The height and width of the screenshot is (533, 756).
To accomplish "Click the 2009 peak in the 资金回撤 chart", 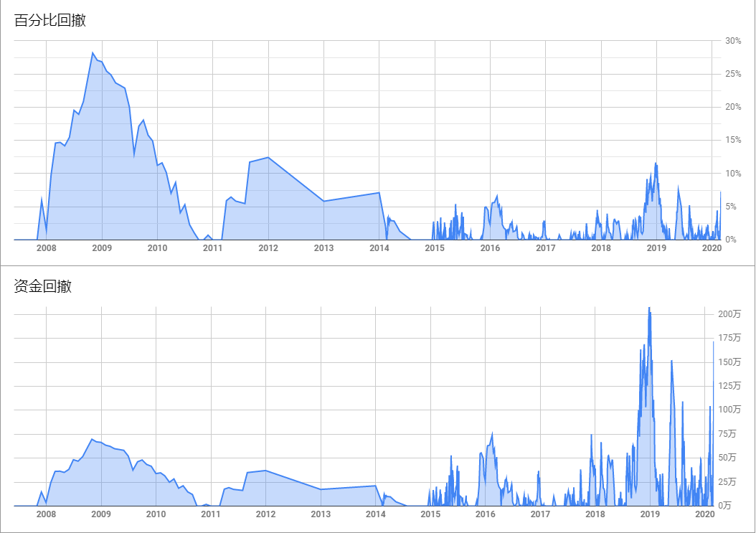I will click(x=92, y=439).
